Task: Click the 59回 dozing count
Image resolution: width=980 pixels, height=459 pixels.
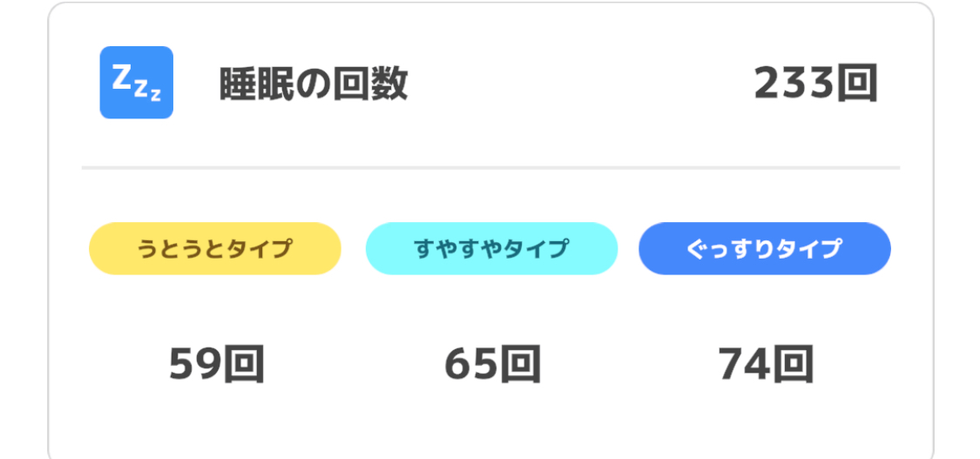Action: (217, 364)
